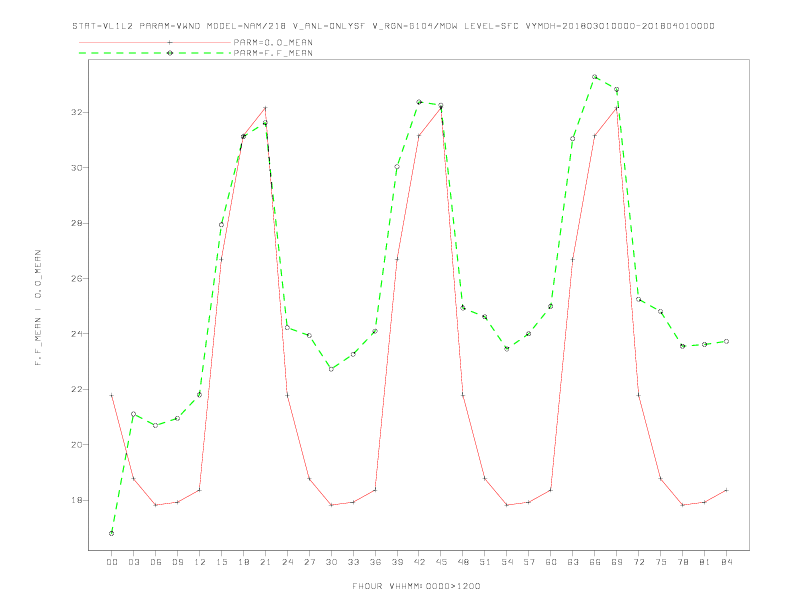Click y-axis tick label 32
The image size is (792, 612).
[x=77, y=112]
